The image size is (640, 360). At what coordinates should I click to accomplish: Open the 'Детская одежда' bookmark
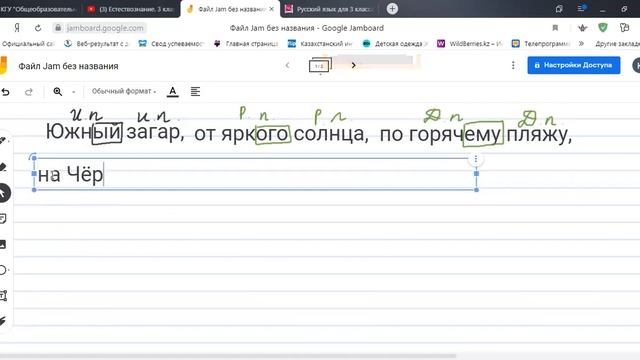[395, 44]
